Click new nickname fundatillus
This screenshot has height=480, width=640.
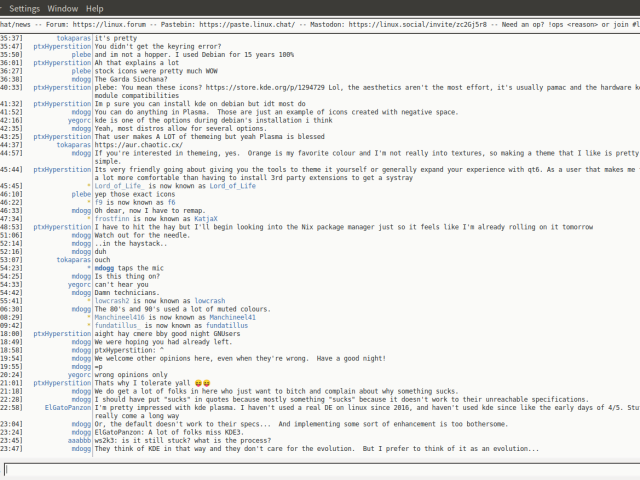tap(227, 326)
